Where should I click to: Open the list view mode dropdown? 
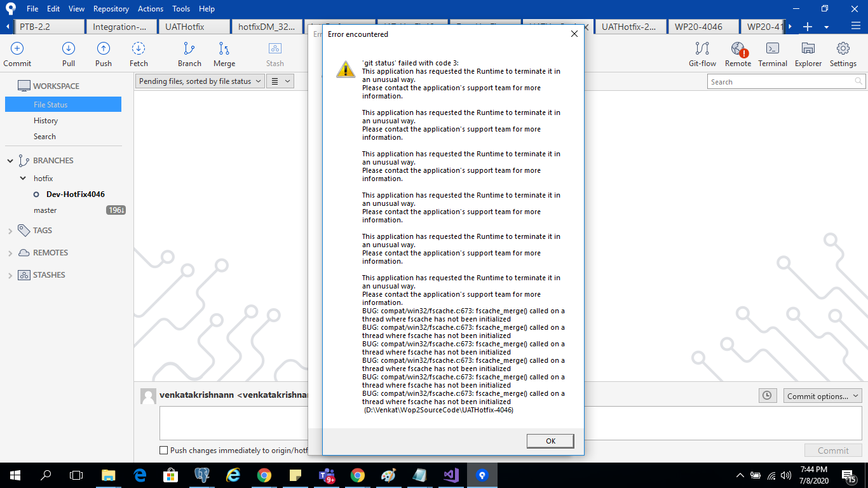click(280, 81)
